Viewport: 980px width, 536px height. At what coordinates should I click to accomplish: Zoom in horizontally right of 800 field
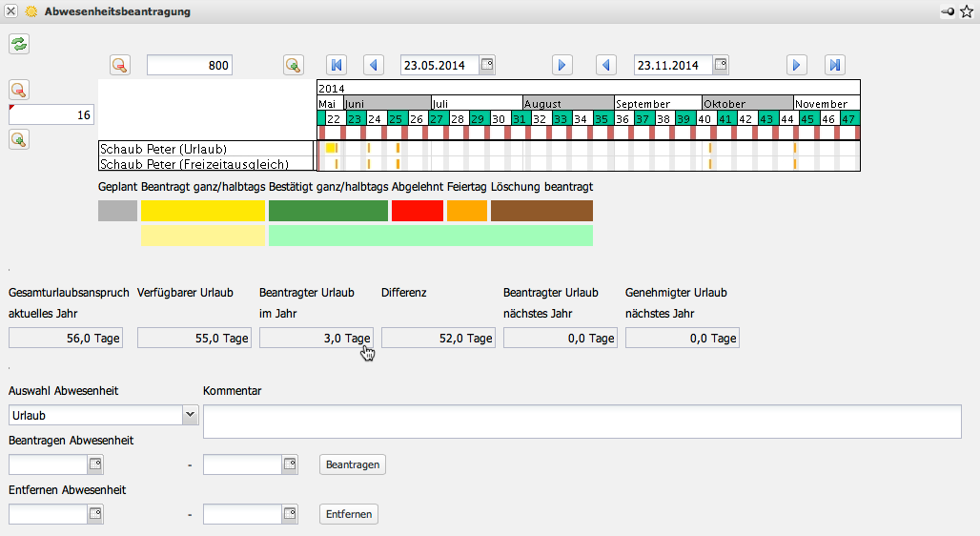coord(293,65)
